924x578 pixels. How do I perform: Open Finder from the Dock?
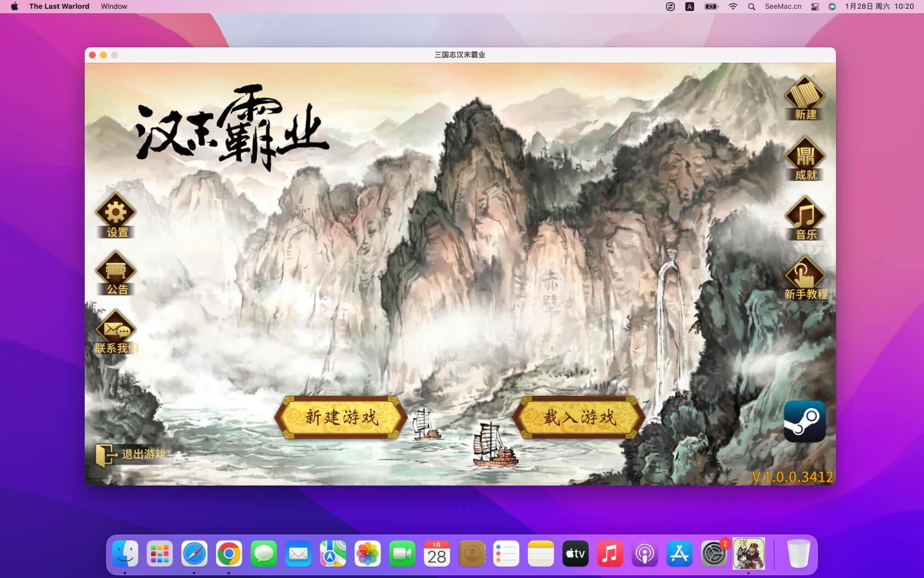pos(125,554)
